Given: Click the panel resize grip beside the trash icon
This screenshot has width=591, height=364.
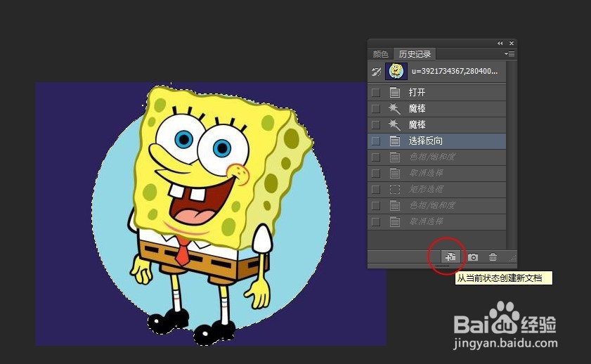Looking at the screenshot, I should (x=512, y=258).
